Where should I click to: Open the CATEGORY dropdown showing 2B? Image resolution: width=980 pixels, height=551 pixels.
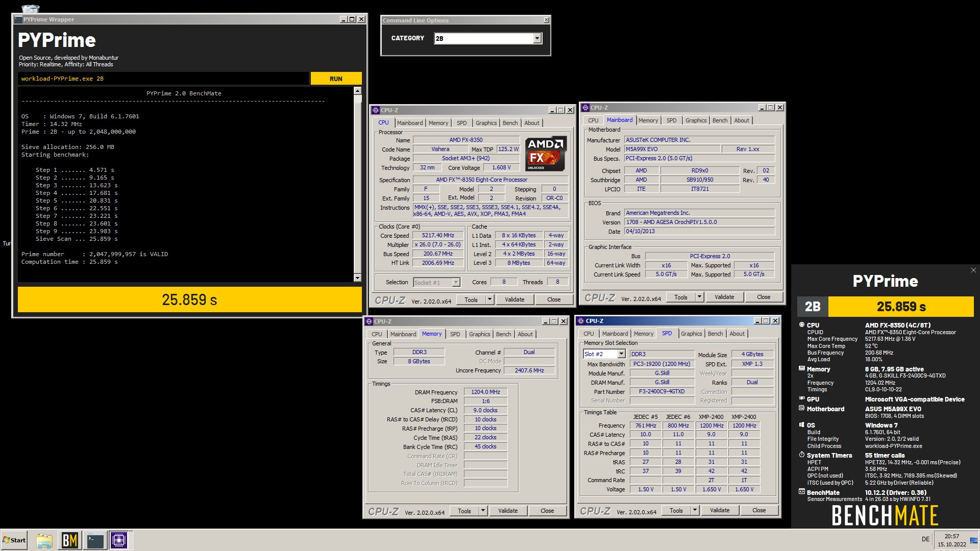pos(537,38)
